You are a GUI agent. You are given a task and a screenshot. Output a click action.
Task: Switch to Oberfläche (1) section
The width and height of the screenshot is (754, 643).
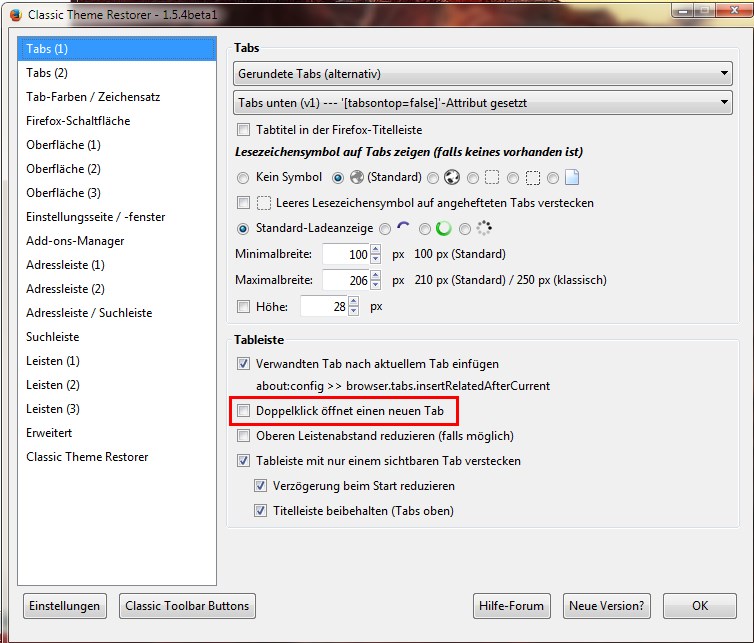click(117, 145)
